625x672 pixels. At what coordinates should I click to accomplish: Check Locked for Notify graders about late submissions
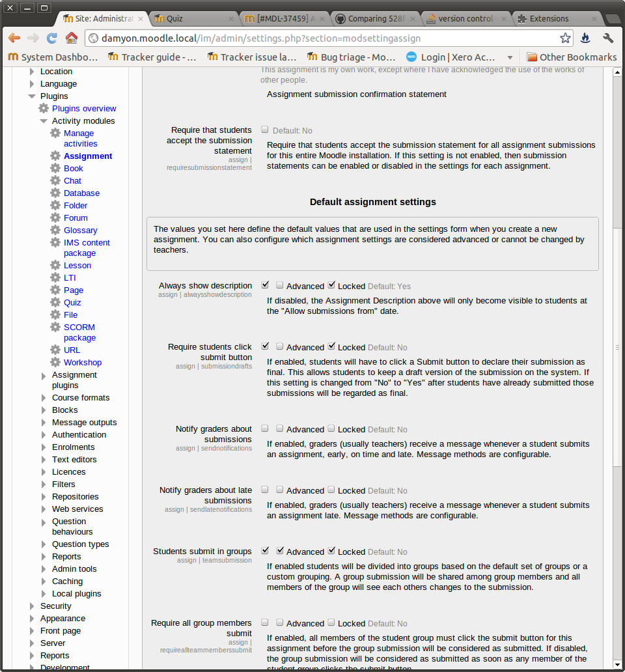[x=331, y=490]
